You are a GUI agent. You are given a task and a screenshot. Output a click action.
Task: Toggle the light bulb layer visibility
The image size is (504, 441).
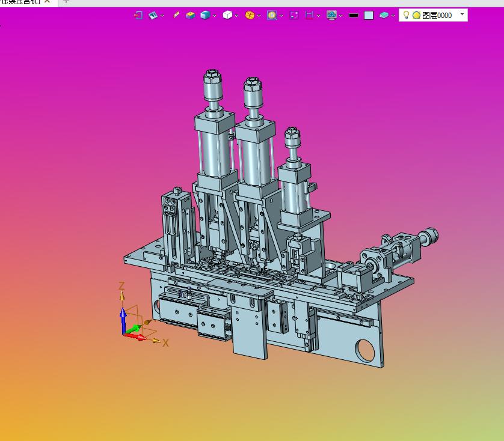pos(406,15)
